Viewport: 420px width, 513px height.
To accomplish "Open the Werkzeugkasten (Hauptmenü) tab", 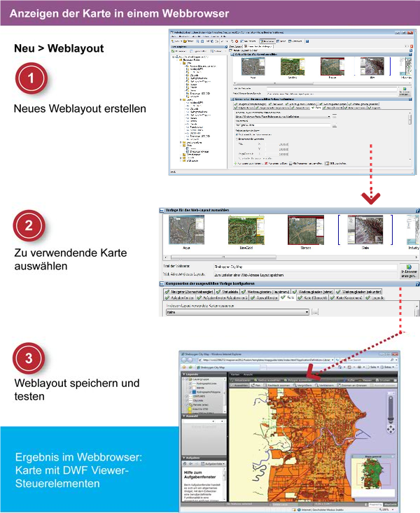I will coord(265,292).
